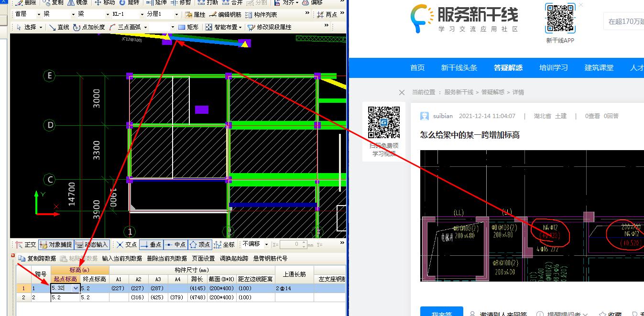Click the site search input field

pyautogui.click(x=623, y=22)
